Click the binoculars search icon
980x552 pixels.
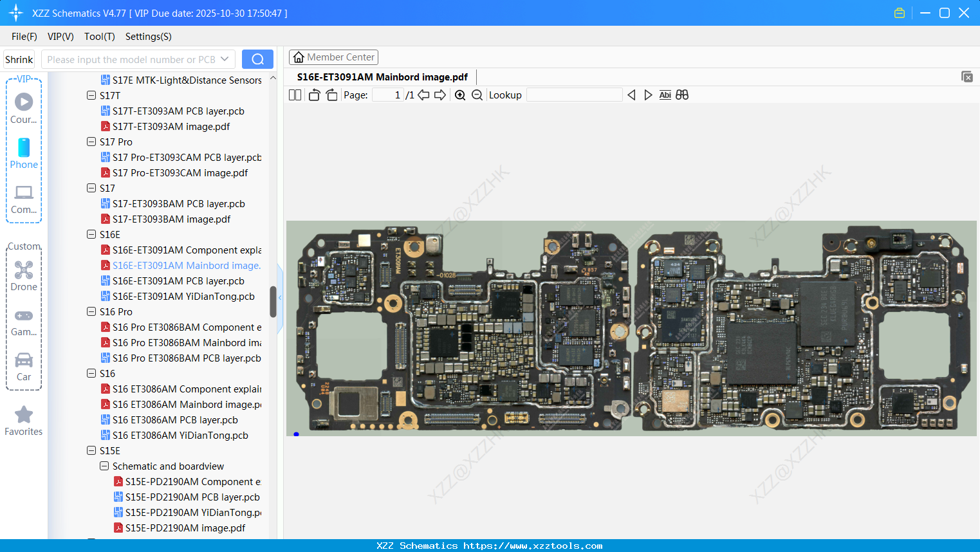(x=682, y=95)
